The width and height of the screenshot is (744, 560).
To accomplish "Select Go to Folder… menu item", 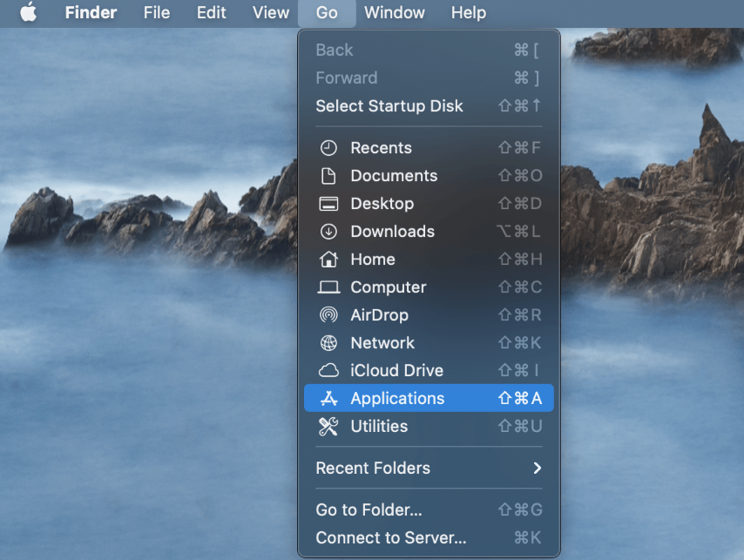I will 369,510.
